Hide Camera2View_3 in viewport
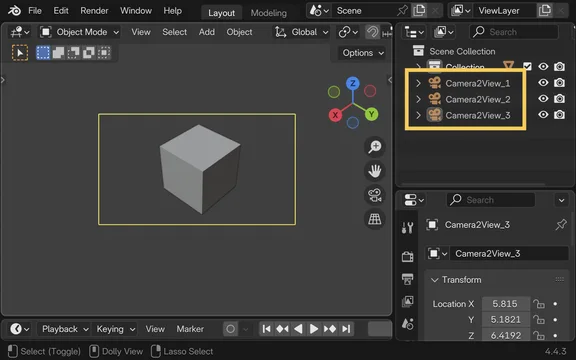 [x=543, y=115]
